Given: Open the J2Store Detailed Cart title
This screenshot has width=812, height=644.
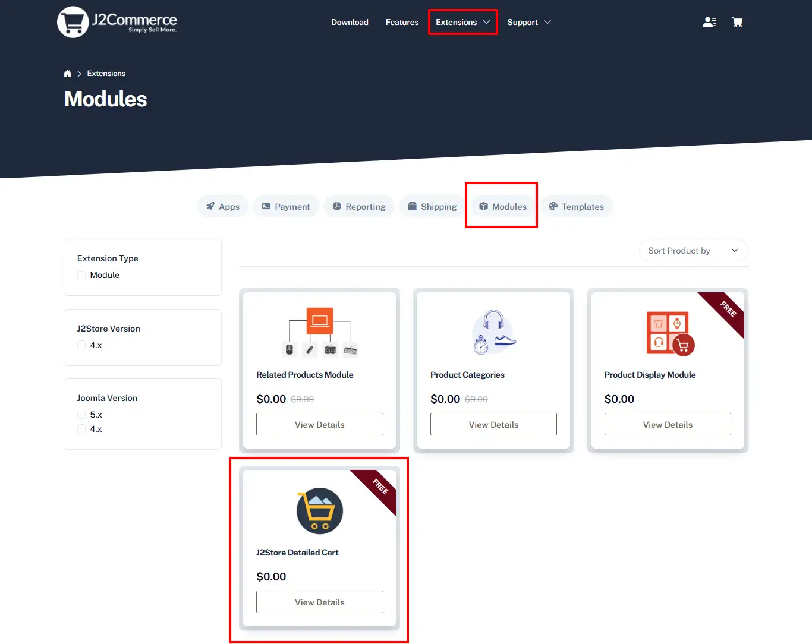Looking at the screenshot, I should pyautogui.click(x=297, y=553).
